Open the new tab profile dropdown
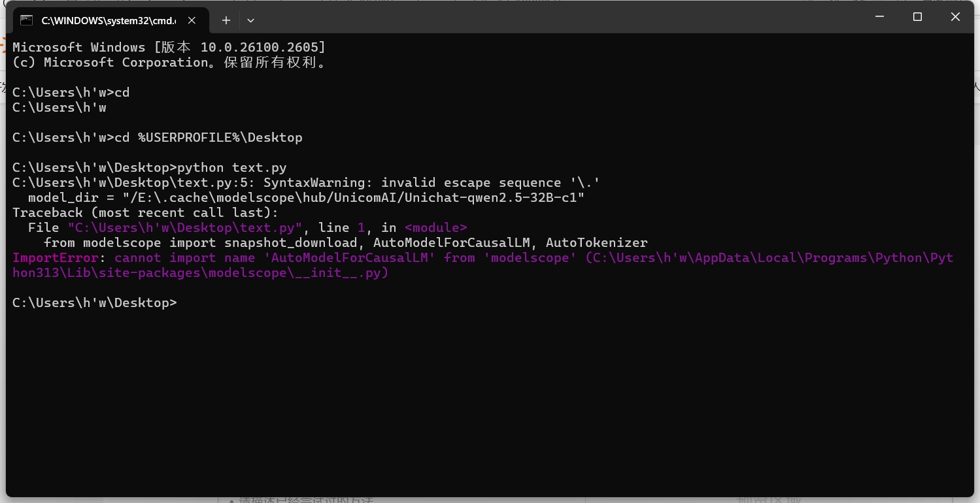Image resolution: width=980 pixels, height=503 pixels. [250, 20]
